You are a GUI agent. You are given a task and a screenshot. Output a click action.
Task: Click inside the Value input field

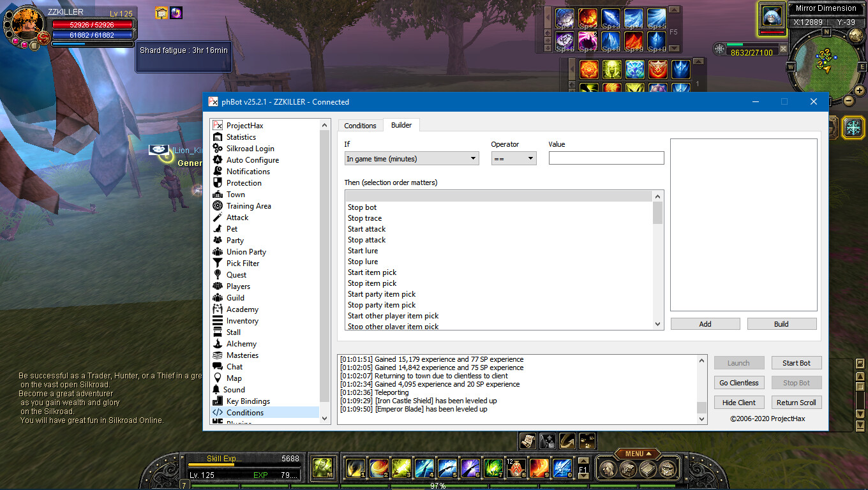[606, 158]
